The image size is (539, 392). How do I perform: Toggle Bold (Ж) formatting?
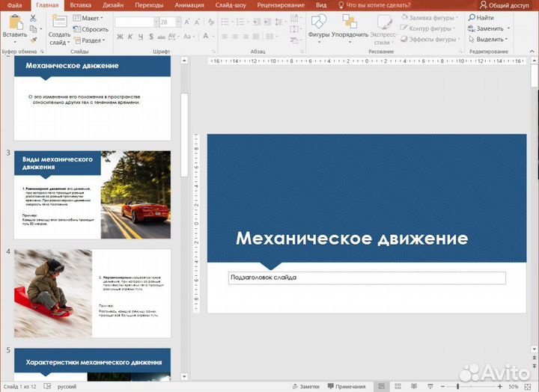click(120, 37)
